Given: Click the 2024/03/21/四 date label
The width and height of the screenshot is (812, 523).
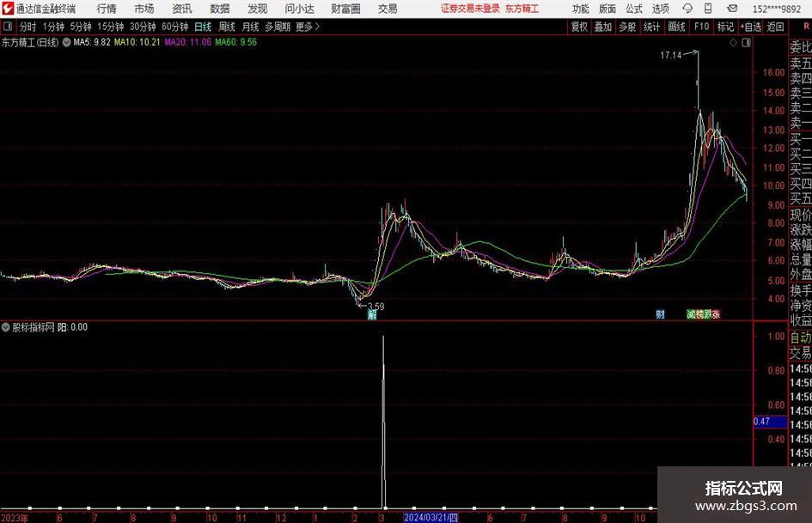Looking at the screenshot, I should coord(430,517).
